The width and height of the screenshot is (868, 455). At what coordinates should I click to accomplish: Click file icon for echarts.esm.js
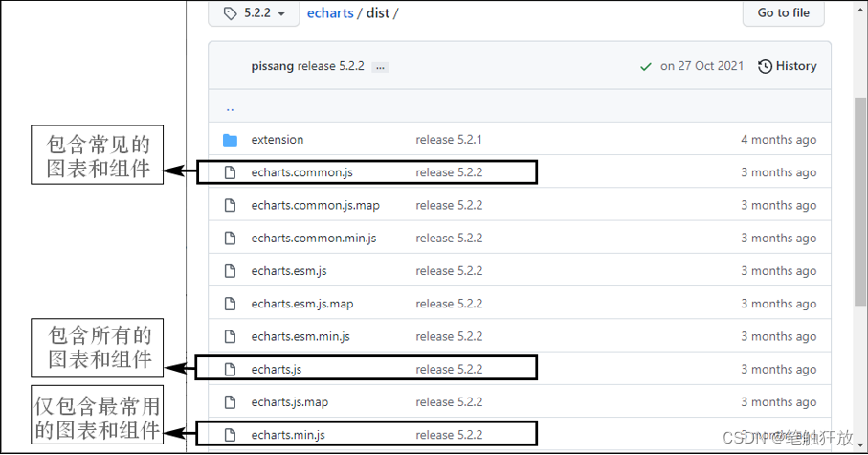pos(230,270)
